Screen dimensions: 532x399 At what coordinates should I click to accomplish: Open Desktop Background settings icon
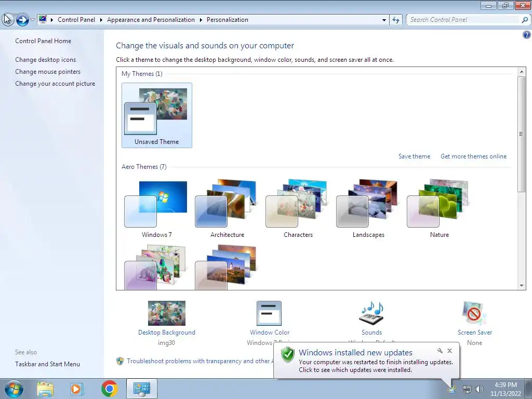(167, 313)
